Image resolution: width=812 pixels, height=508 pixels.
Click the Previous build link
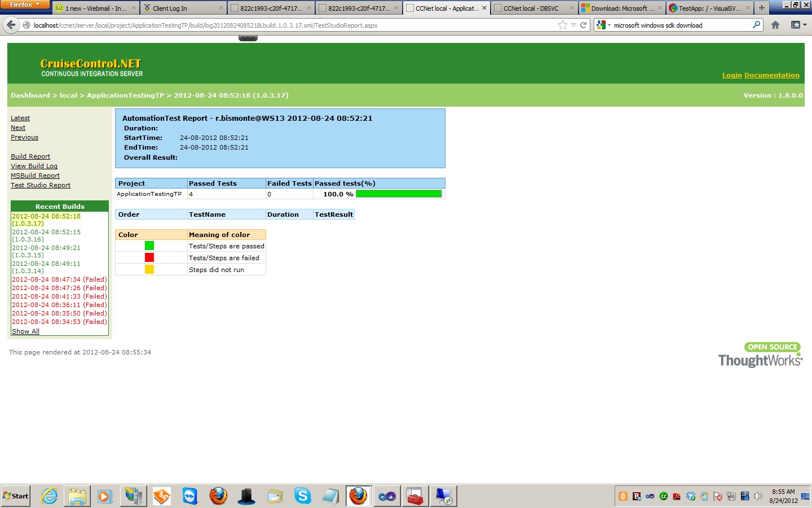(24, 137)
